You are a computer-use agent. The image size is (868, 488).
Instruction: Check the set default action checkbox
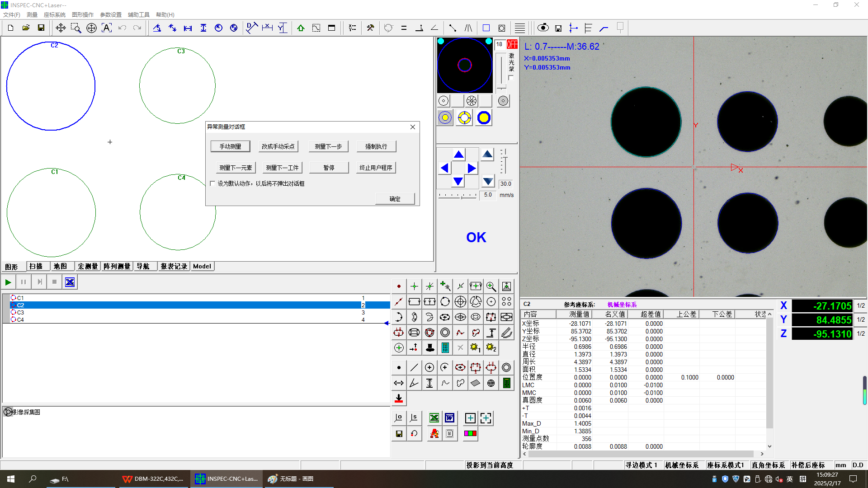[212, 183]
